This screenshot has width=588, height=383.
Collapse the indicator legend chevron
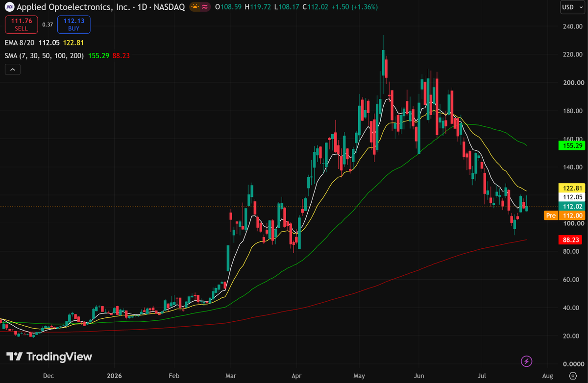pos(13,70)
